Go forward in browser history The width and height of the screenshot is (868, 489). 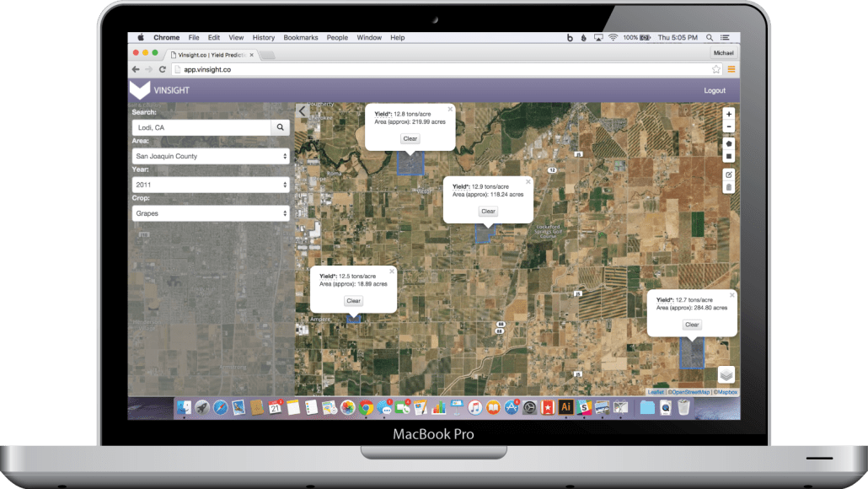pyautogui.click(x=148, y=69)
